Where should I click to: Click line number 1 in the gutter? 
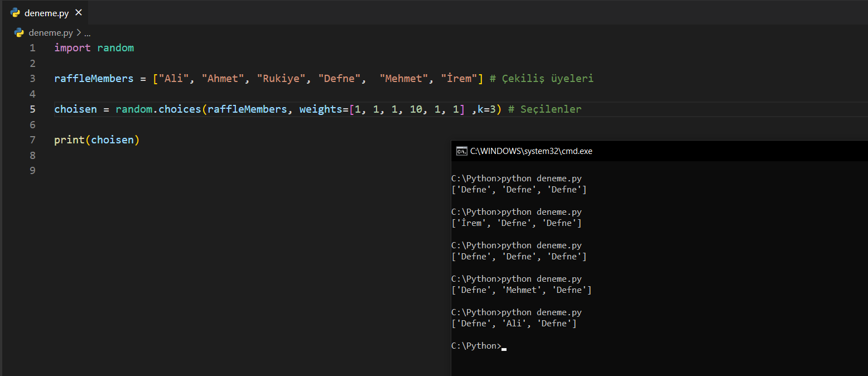(x=32, y=48)
